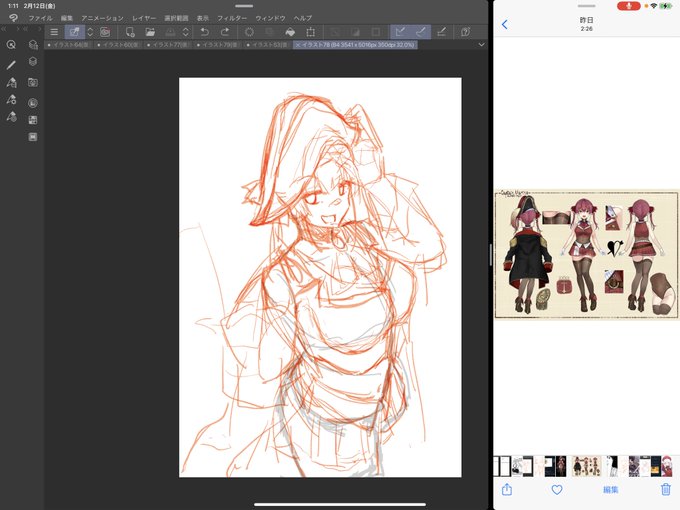
Task: Open the brush size palette icon
Action: (11, 117)
